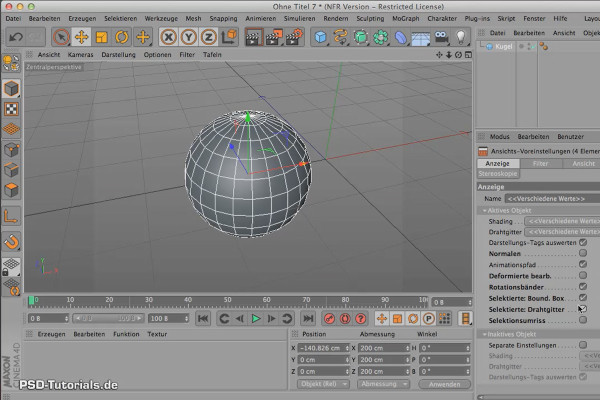Screen dimensions: 600x400
Task: Collapse the Inaktives Objekt section
Action: [x=484, y=334]
